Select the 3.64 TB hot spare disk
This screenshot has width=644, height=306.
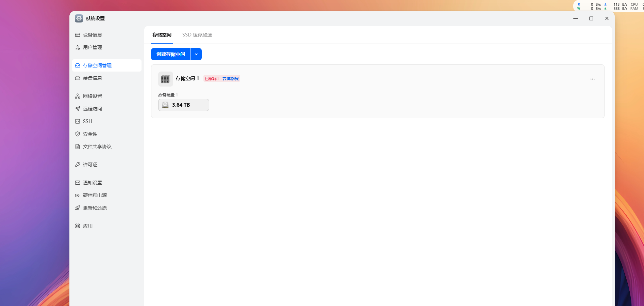184,105
